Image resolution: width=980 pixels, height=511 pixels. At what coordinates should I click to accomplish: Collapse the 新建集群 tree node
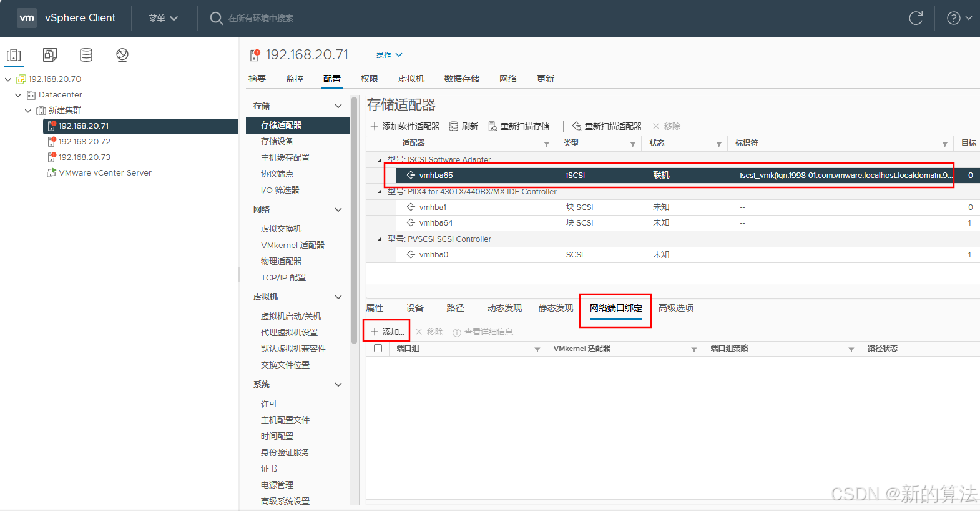[28, 111]
